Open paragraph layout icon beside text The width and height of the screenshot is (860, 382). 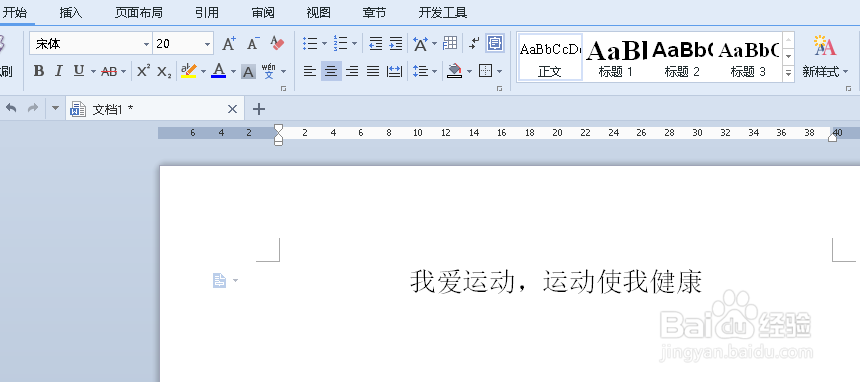220,281
